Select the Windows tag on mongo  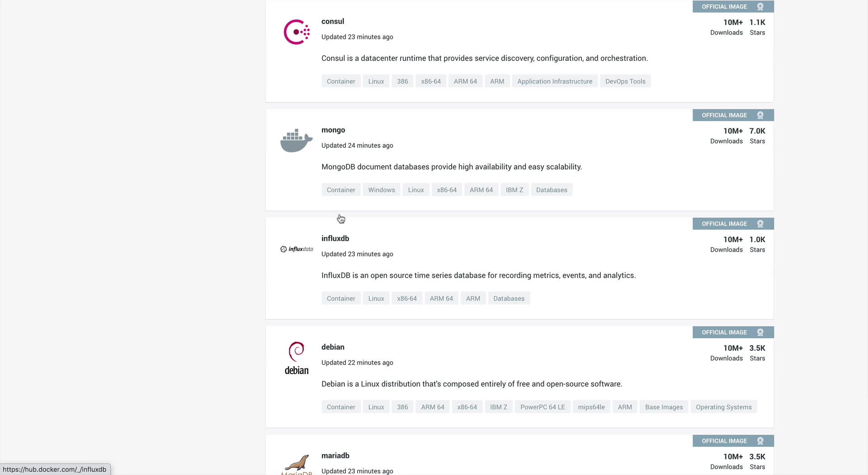(x=382, y=190)
